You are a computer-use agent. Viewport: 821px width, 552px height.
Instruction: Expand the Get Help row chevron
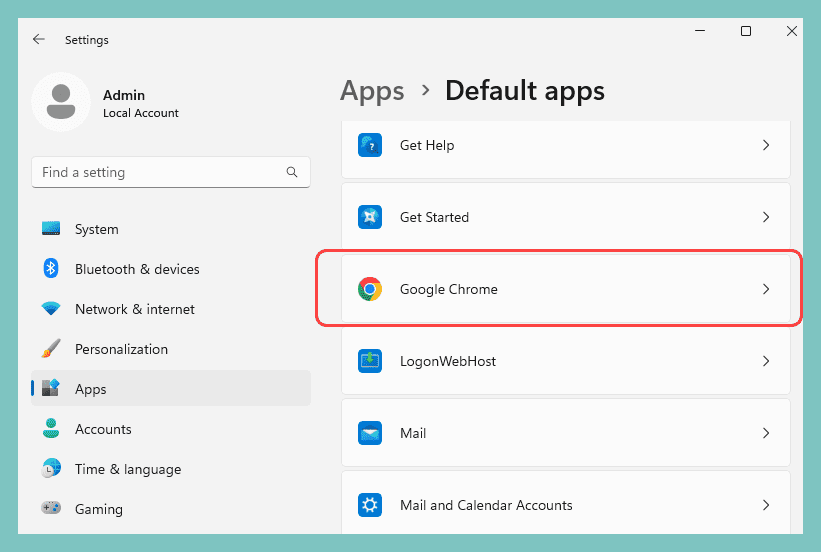pyautogui.click(x=766, y=145)
